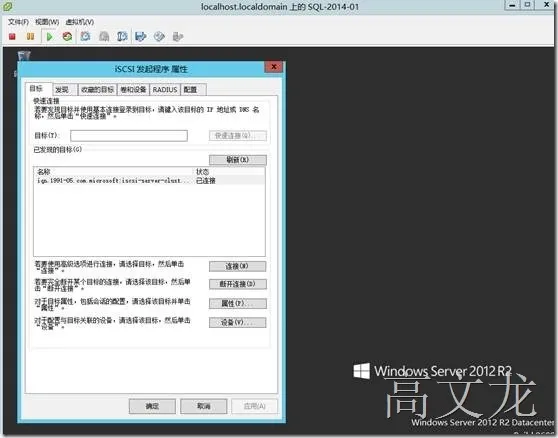Click the floppy connect device icon
558x438 pixels.
tap(141, 36)
